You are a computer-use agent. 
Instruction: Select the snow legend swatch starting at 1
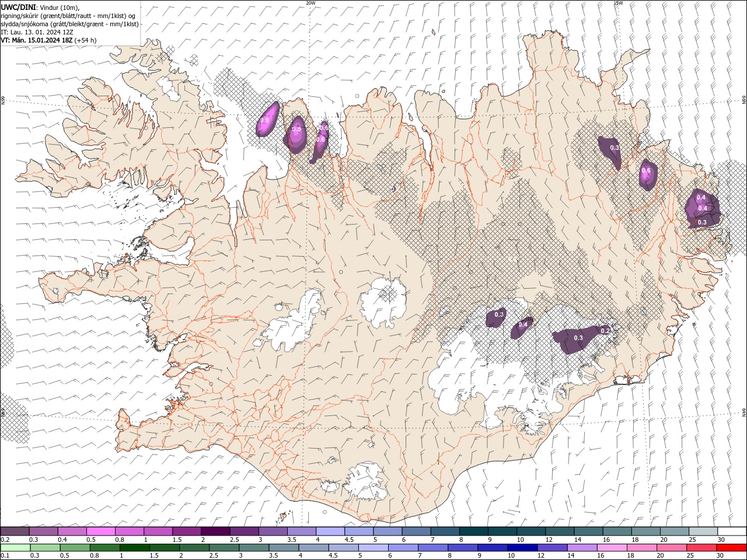(158, 531)
